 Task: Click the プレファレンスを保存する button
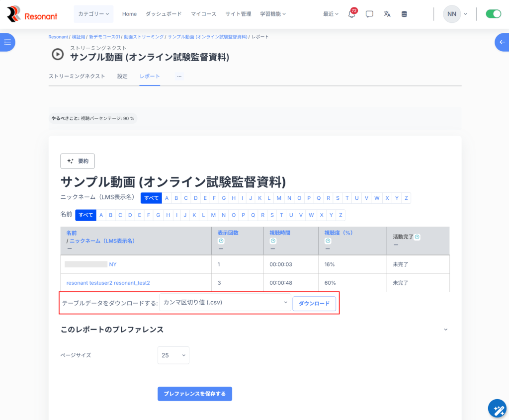coord(194,394)
